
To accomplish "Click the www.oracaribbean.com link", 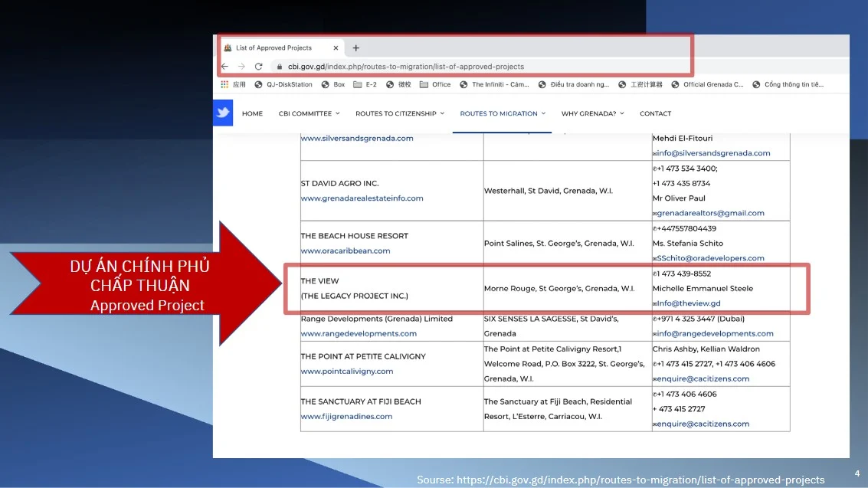I will [346, 251].
